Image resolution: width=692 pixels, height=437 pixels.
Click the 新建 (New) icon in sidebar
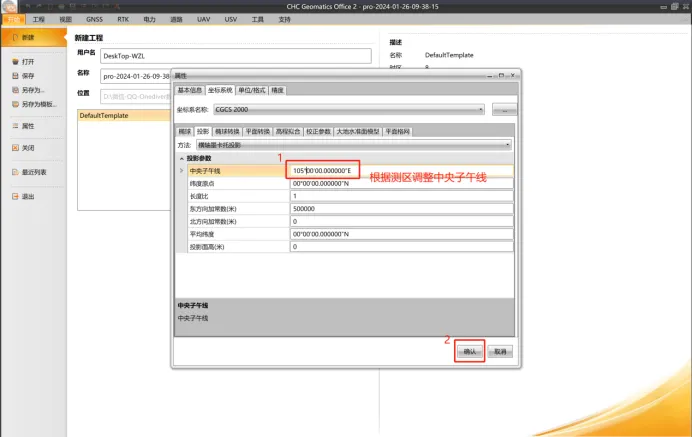click(15, 38)
